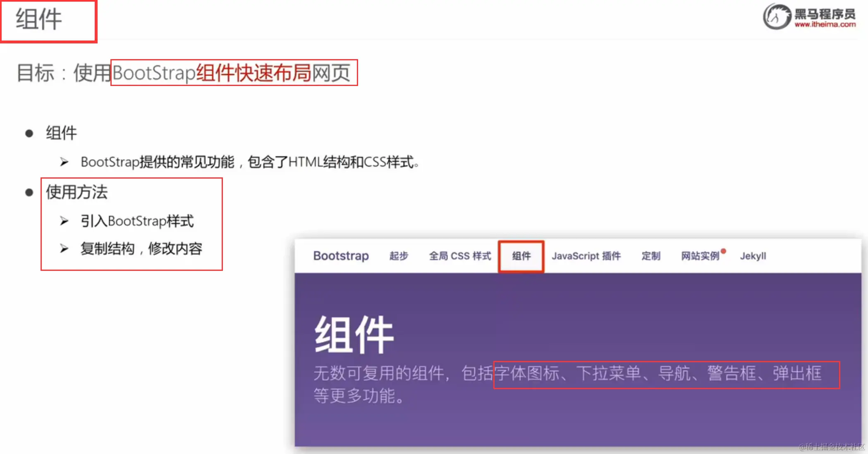Click the line 复制结构，修改内容
This screenshot has width=868, height=454.
[141, 249]
